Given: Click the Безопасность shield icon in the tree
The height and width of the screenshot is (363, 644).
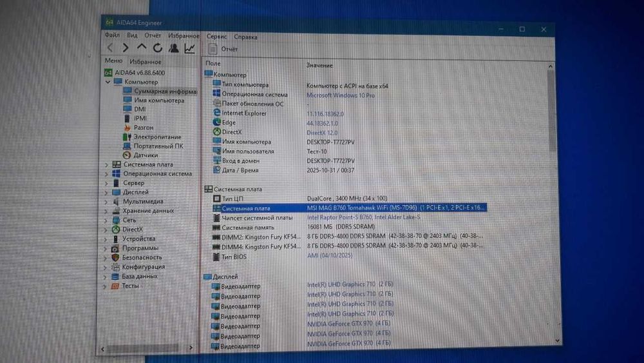Looking at the screenshot, I should click(x=115, y=257).
